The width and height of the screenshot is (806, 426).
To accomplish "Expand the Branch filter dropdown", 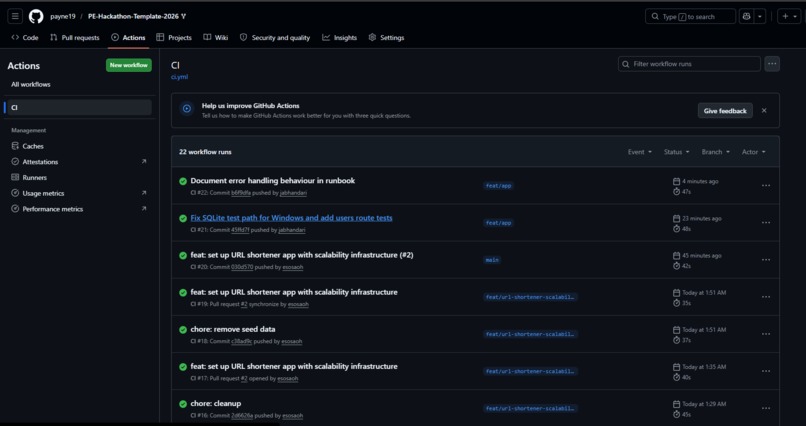I will tap(716, 152).
